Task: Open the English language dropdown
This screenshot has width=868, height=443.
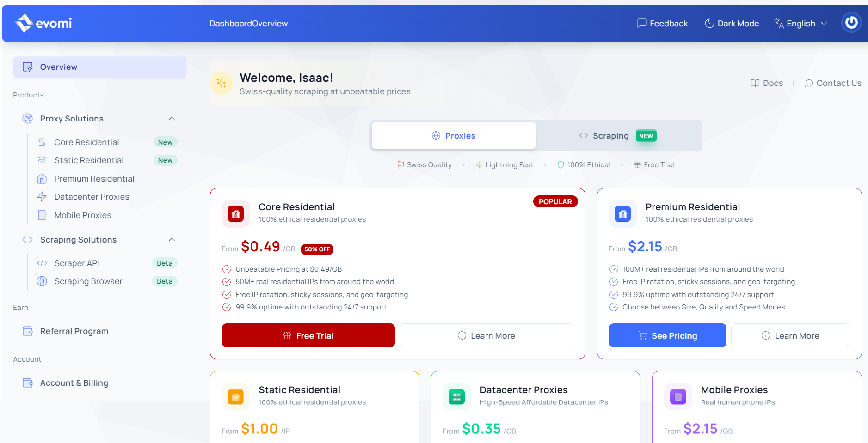Action: 800,23
